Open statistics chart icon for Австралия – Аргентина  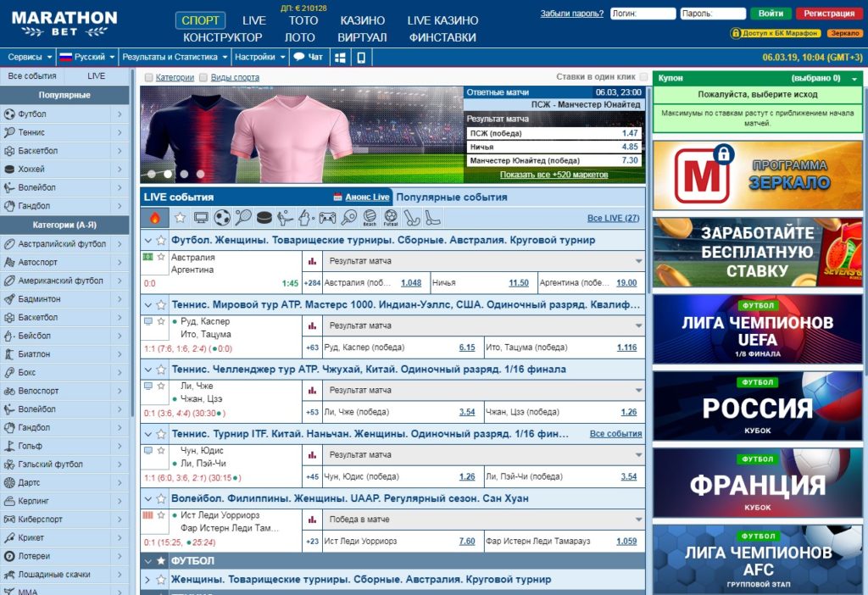312,261
